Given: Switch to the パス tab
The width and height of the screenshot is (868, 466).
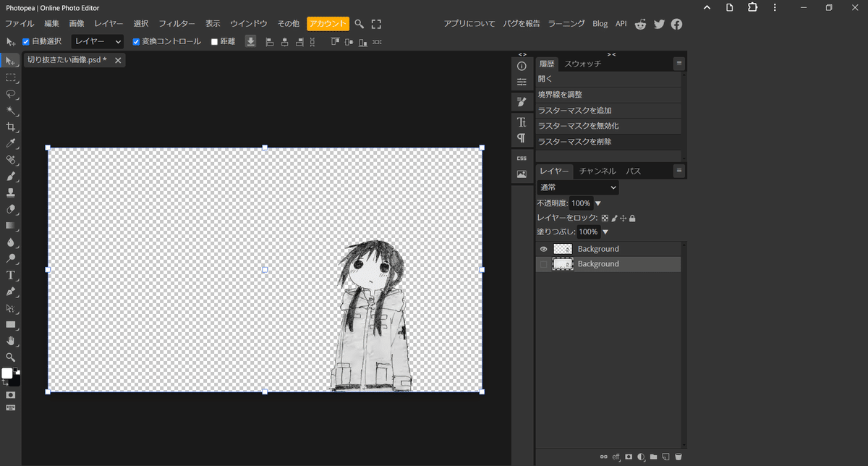Looking at the screenshot, I should 634,171.
